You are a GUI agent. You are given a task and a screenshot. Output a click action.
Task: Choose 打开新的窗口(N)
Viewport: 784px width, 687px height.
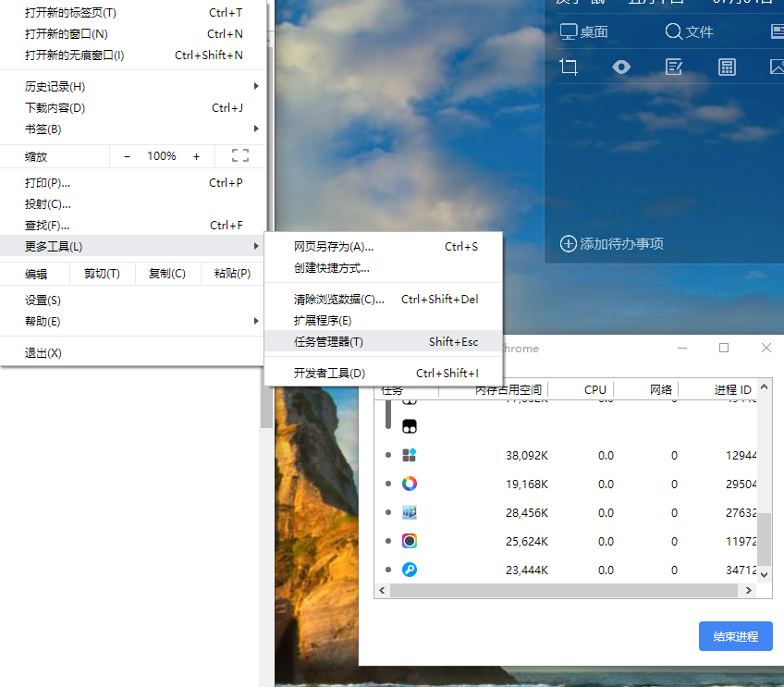(x=132, y=34)
